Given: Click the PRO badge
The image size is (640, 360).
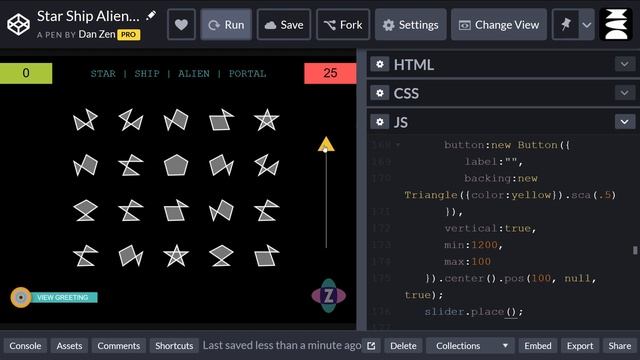Looking at the screenshot, I should tap(129, 35).
